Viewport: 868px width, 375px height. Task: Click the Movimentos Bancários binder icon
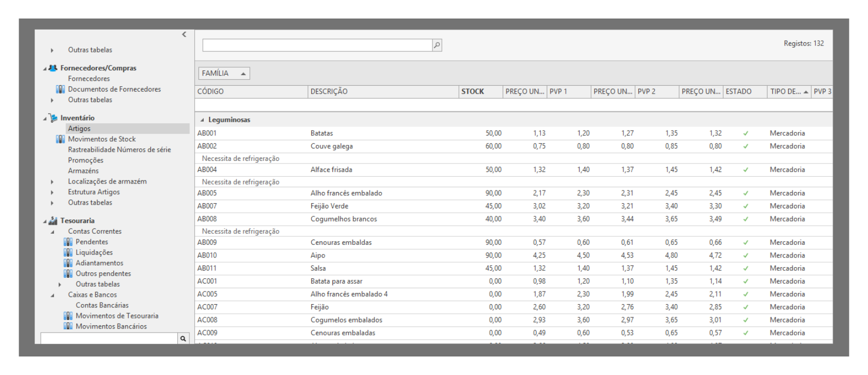click(x=68, y=326)
